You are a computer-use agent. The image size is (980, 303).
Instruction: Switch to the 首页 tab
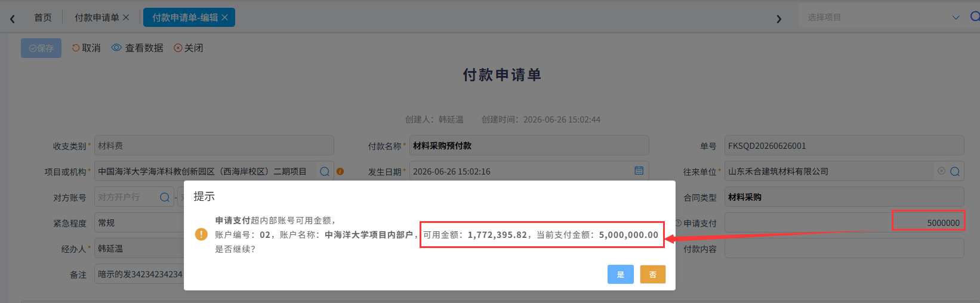43,17
